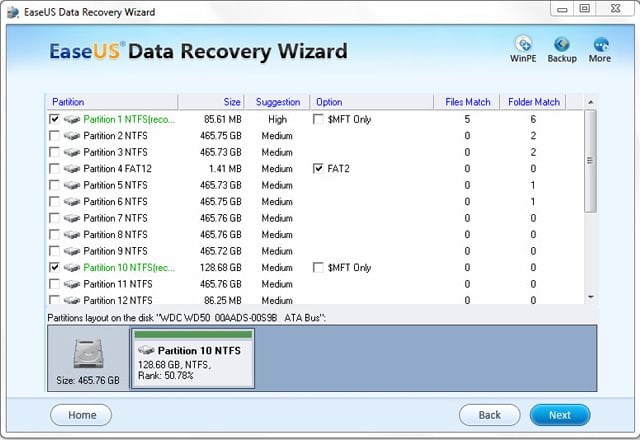
Task: Open the Backup tool icon
Action: 562,49
